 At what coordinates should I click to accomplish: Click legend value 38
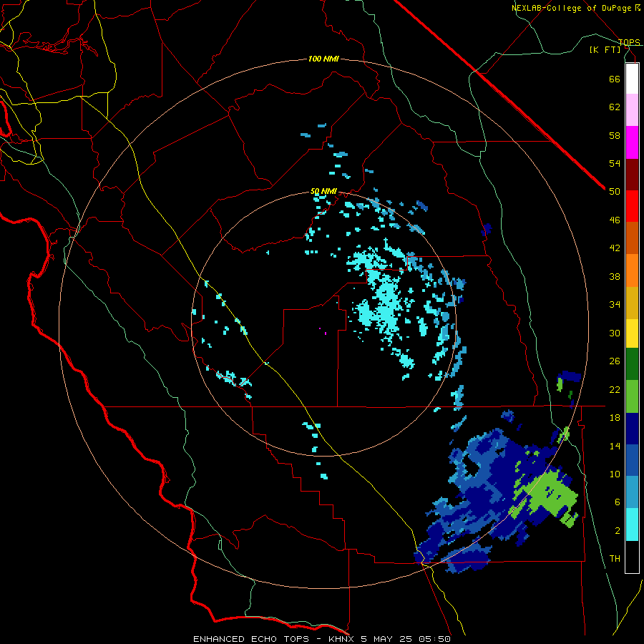(x=615, y=276)
